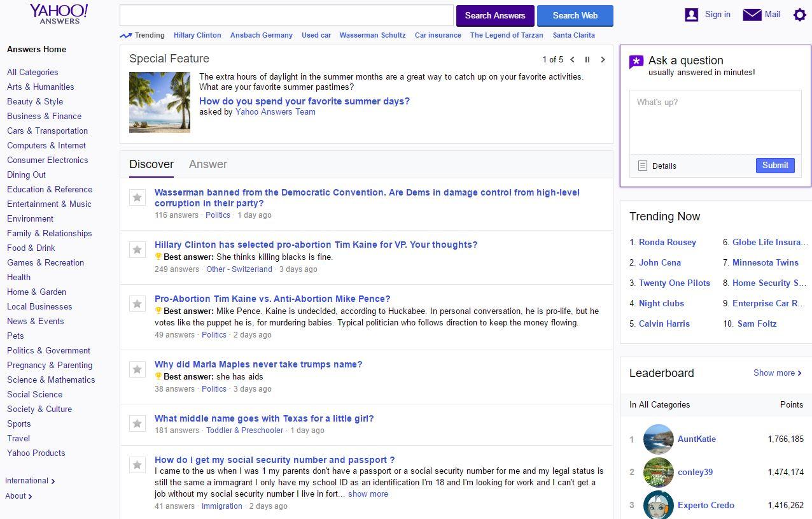This screenshot has height=519, width=812.
Task: Click inside the What's up question box
Action: point(715,121)
